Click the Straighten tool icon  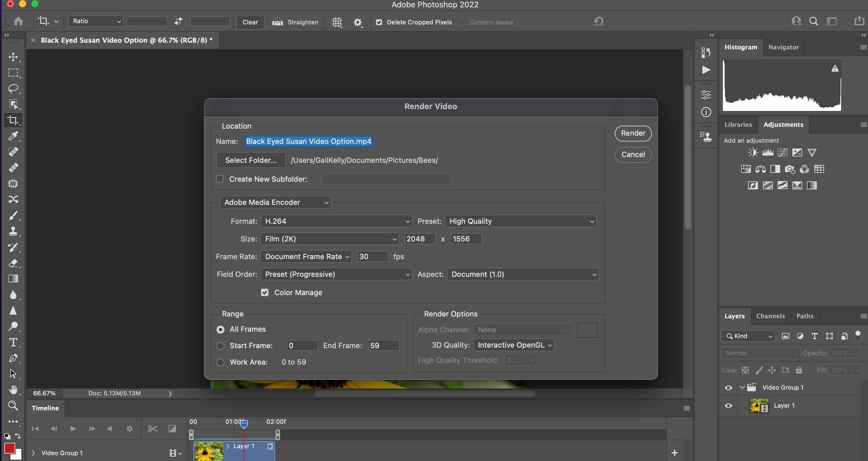click(277, 22)
